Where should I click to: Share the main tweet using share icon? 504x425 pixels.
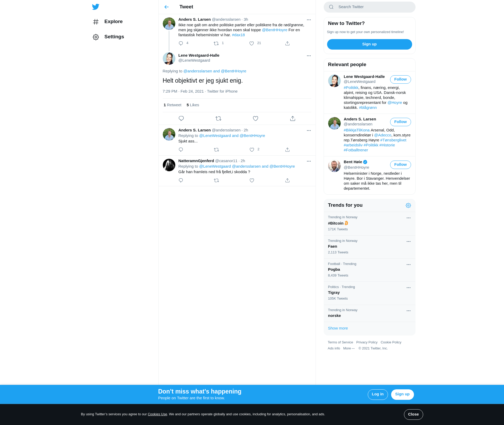pos(292,119)
